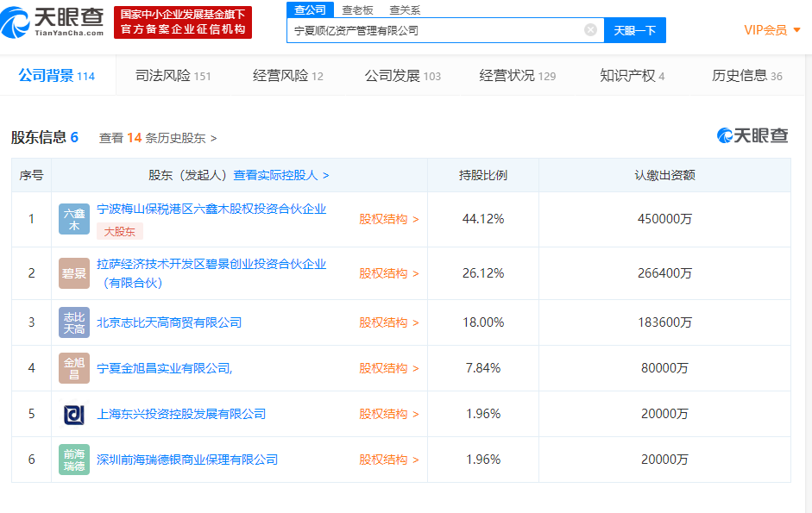Screen dimensions: 812x513
Task: Switch to the 经营状况 tab
Action: tap(518, 76)
